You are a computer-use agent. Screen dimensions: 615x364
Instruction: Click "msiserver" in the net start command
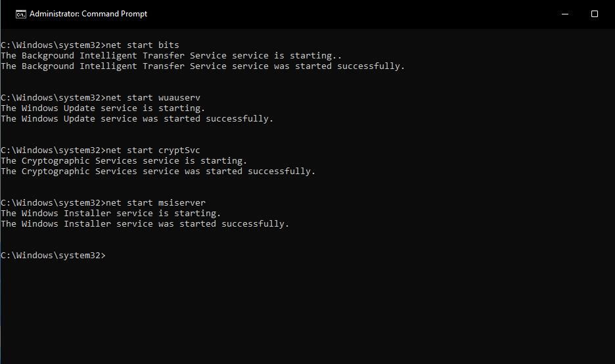pyautogui.click(x=182, y=203)
